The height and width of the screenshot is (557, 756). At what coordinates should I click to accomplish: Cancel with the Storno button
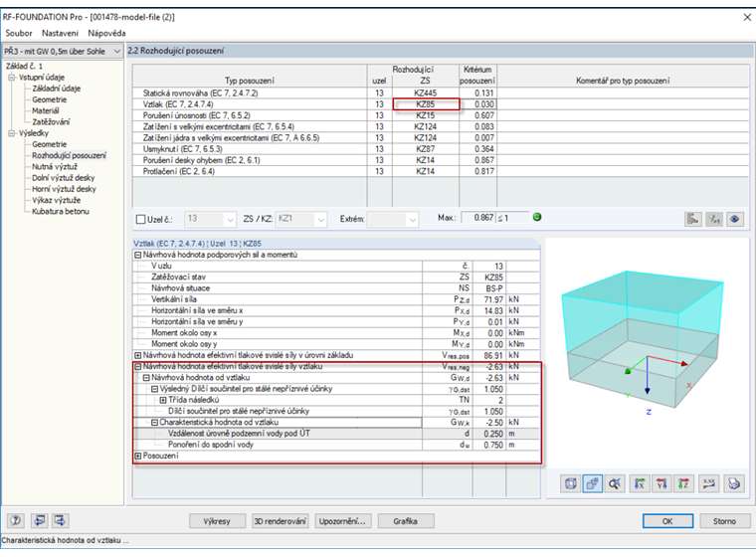pos(724,521)
